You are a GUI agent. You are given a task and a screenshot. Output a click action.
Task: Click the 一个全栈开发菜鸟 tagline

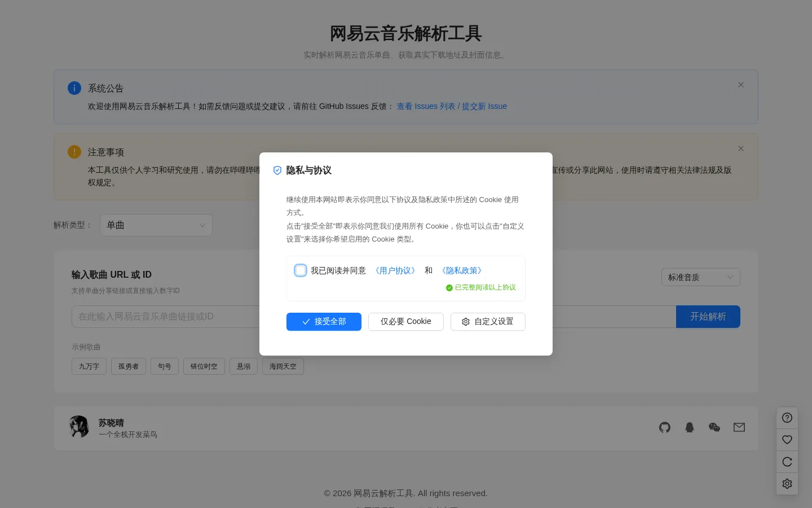click(x=128, y=435)
